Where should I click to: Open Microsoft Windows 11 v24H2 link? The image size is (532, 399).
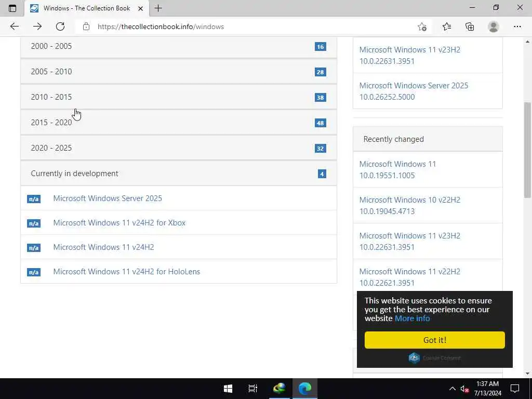pos(103,247)
